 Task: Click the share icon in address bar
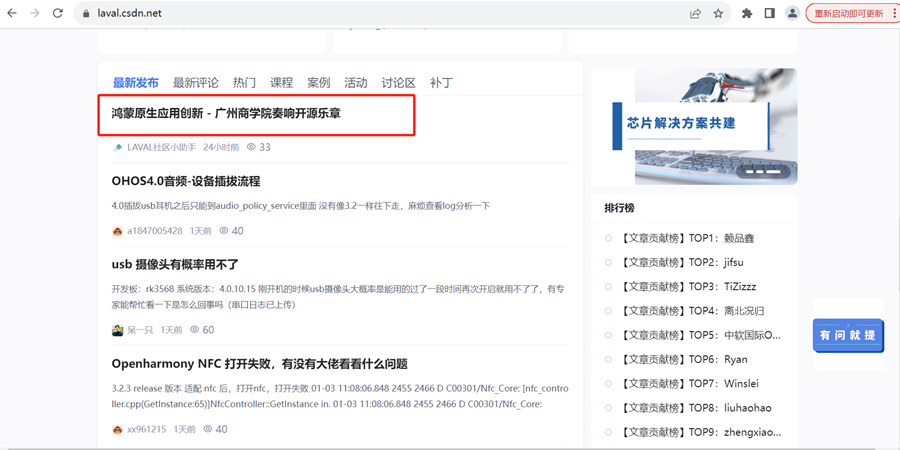click(x=695, y=14)
